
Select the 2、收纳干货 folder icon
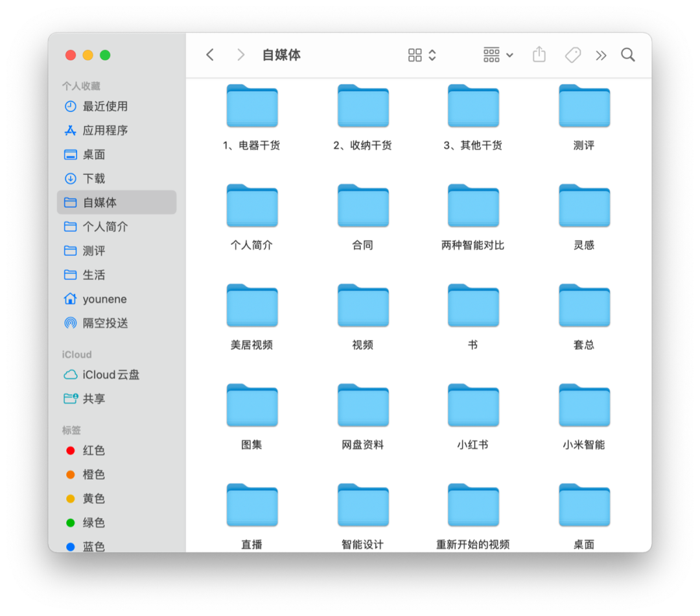click(x=363, y=106)
